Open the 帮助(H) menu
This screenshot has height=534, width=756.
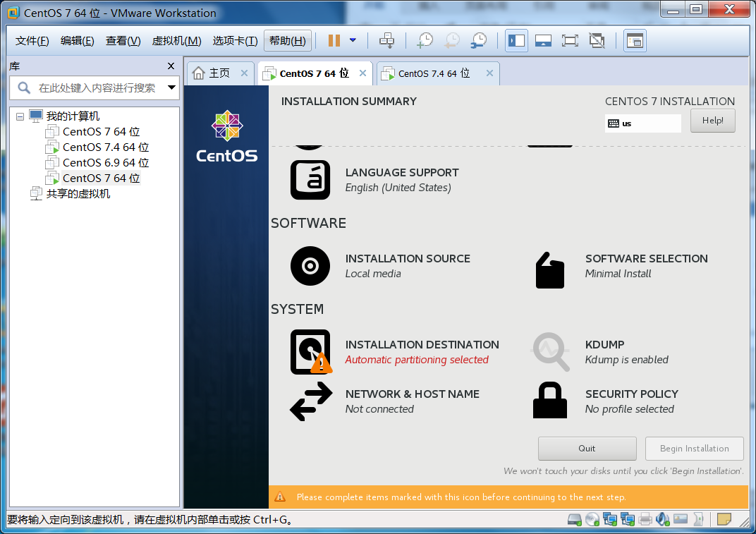(288, 40)
